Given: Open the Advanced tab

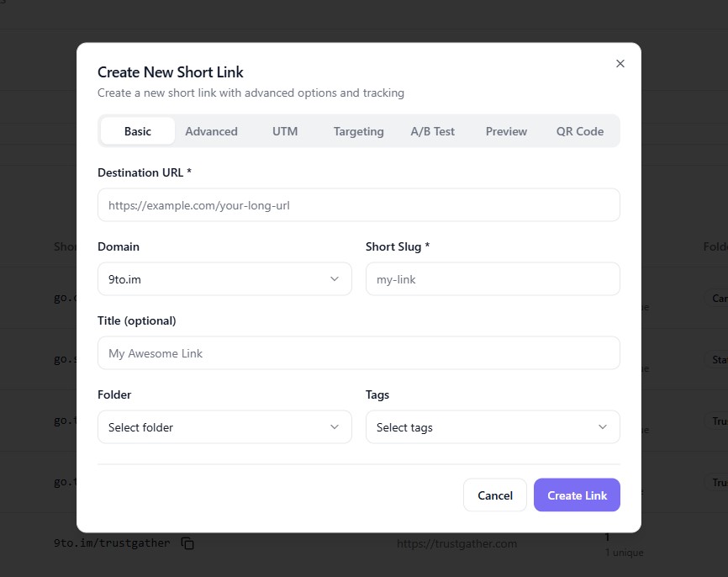Looking at the screenshot, I should 211,131.
